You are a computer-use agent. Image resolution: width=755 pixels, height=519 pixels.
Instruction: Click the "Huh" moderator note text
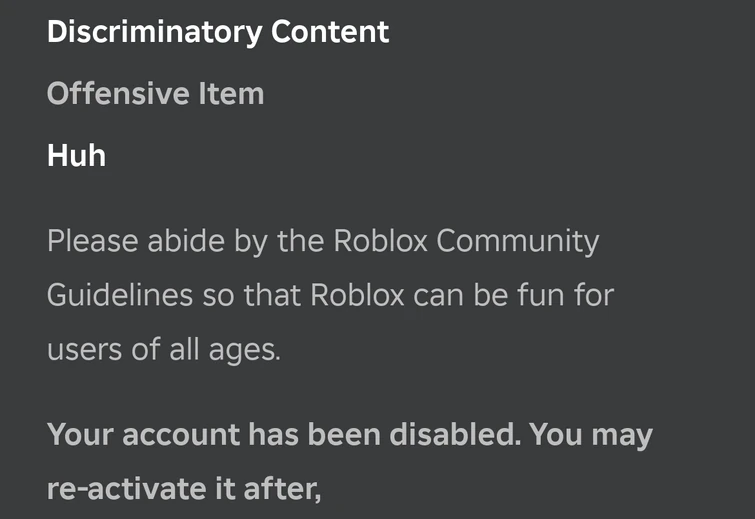[76, 156]
